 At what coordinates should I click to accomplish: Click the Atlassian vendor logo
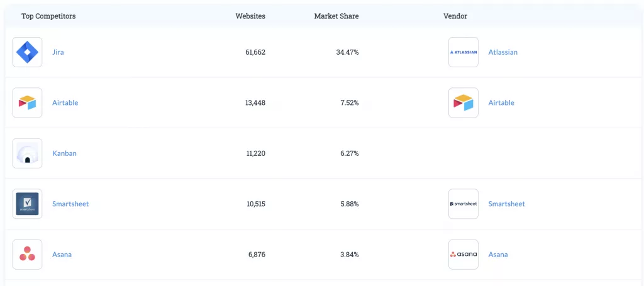(x=464, y=52)
